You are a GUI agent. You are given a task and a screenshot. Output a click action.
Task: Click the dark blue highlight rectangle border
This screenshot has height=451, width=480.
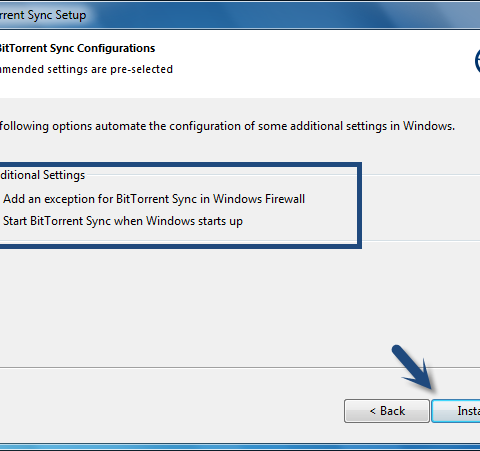359,205
